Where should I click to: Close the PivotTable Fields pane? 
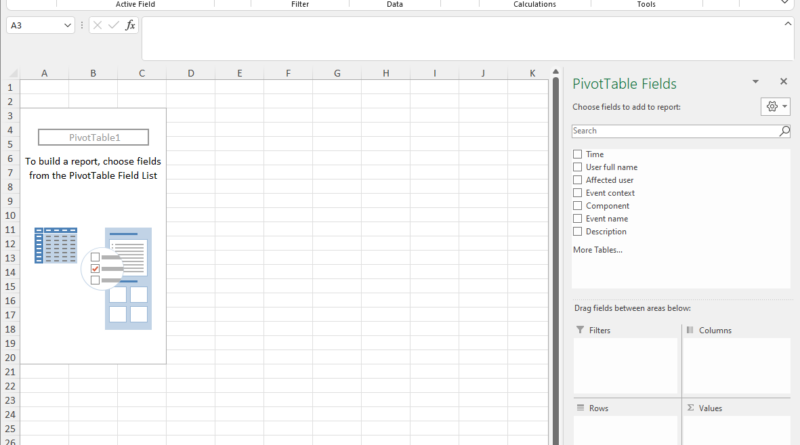click(784, 82)
